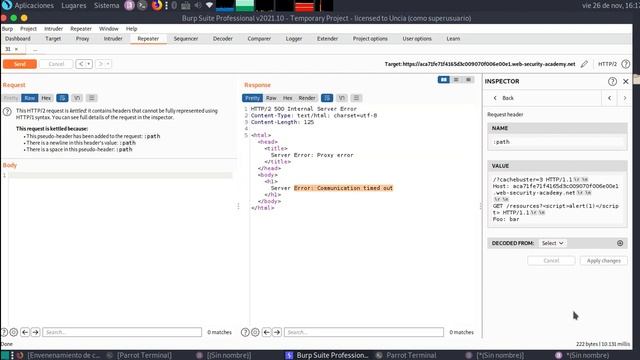Viewport: 640px width, 360px height.
Task: Click the Cancel button next to Send
Action: point(56,64)
